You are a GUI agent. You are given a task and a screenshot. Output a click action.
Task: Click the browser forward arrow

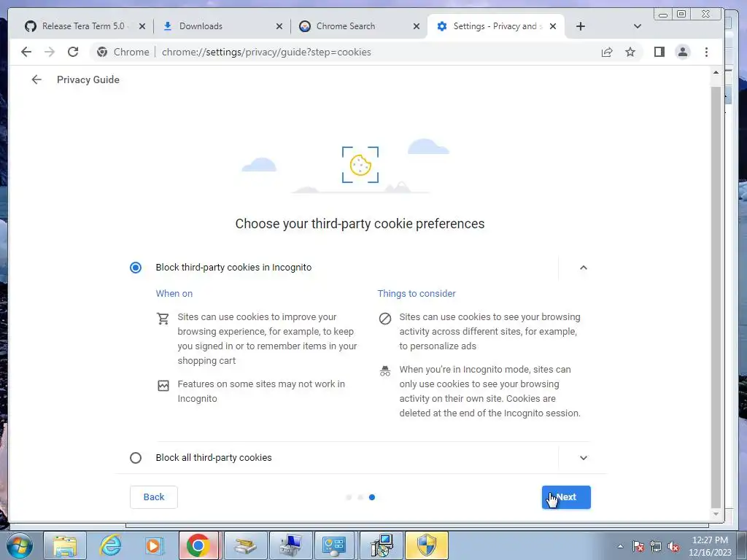click(x=50, y=52)
